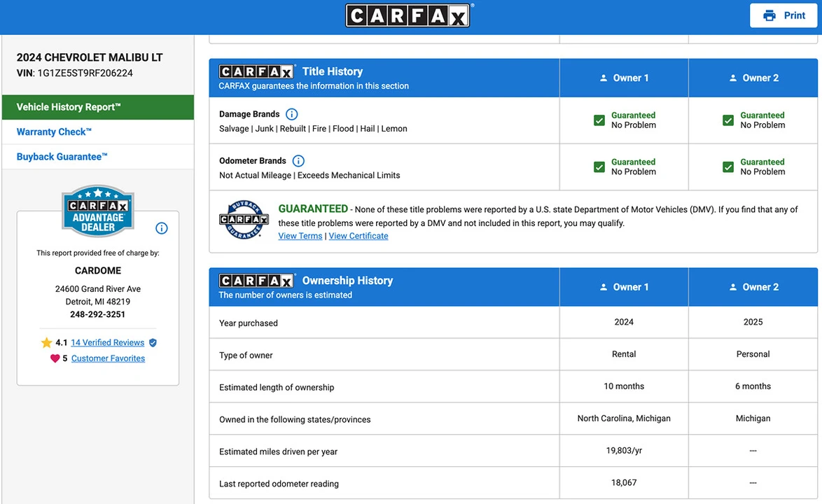The image size is (822, 504).
Task: Click the dealer name CARDOME
Action: (x=98, y=270)
